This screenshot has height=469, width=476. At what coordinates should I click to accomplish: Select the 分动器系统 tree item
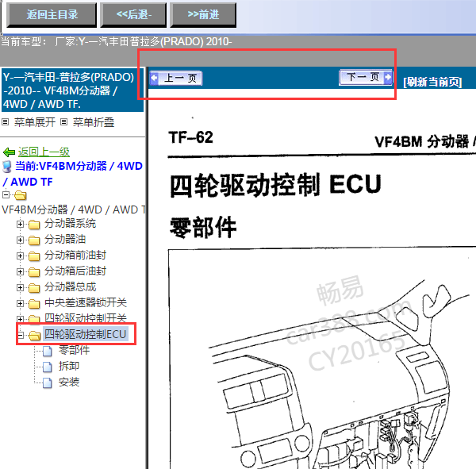point(70,224)
